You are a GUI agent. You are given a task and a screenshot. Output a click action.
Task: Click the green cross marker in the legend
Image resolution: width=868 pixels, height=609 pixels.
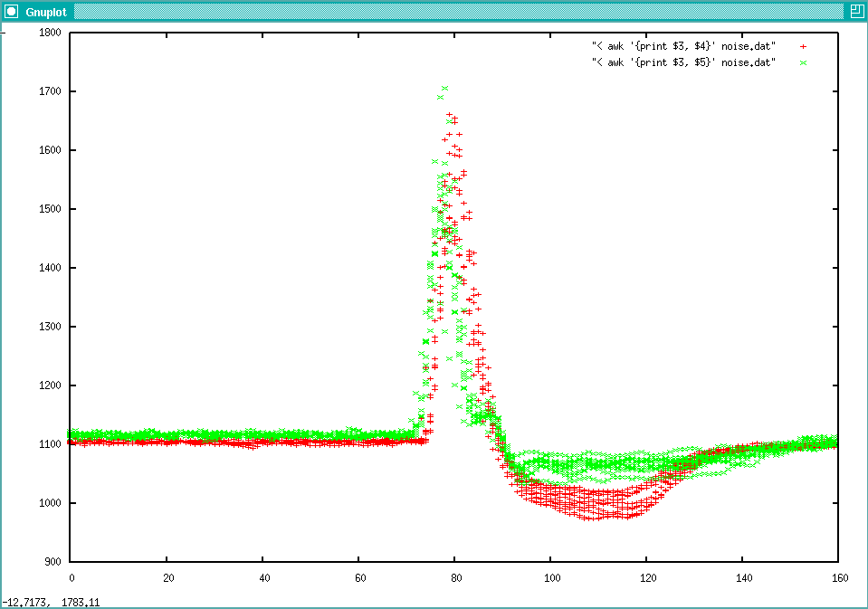[803, 63]
